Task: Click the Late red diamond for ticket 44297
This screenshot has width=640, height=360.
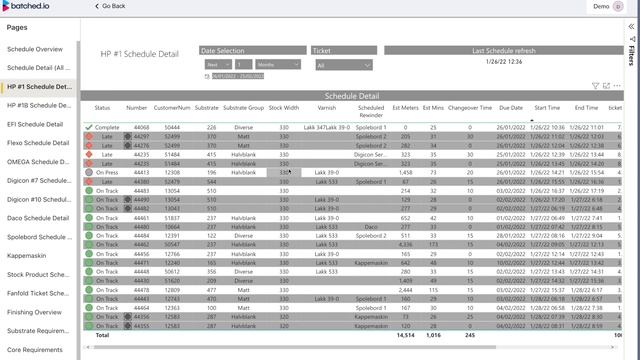Action: (x=89, y=136)
